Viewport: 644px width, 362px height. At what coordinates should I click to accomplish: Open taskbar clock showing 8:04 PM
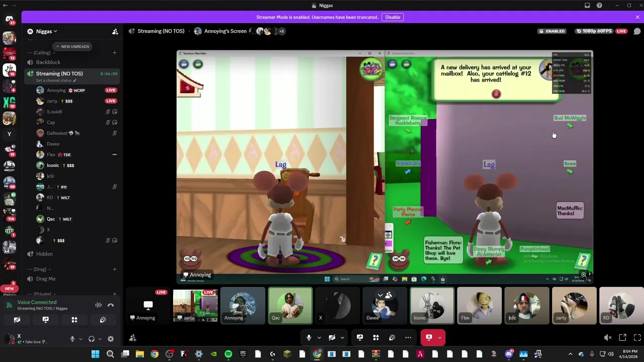[629, 354]
